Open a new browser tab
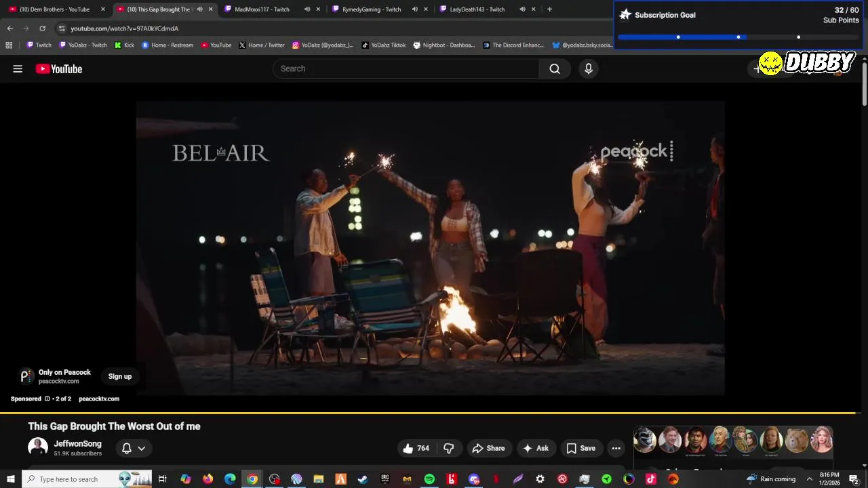The width and height of the screenshot is (868, 488). 549,9
